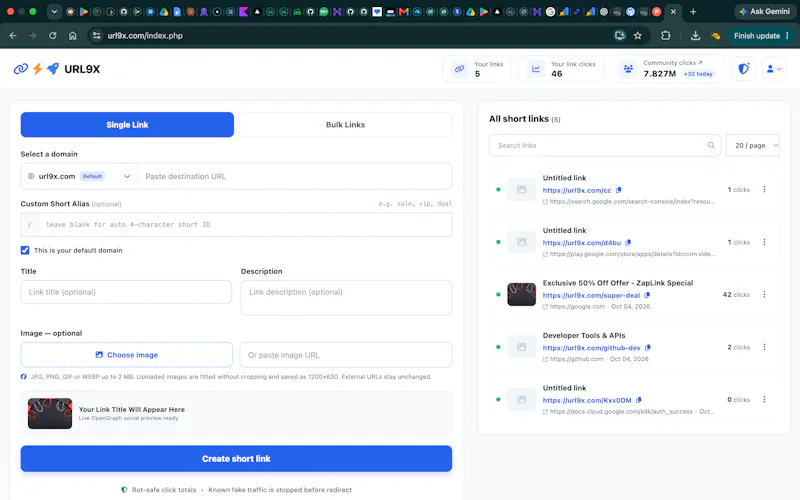Click the 2 clicks count
Screen dimensions: 800x500
tap(738, 347)
